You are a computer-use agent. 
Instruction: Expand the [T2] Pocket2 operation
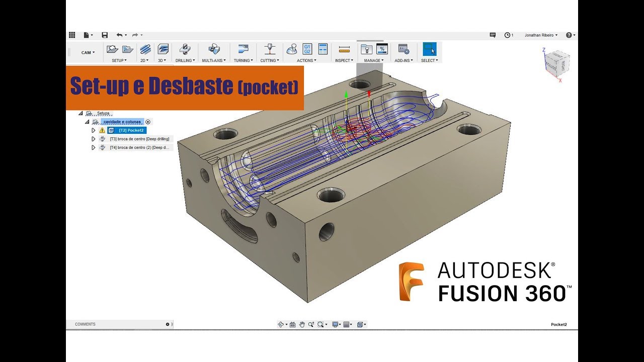click(94, 130)
